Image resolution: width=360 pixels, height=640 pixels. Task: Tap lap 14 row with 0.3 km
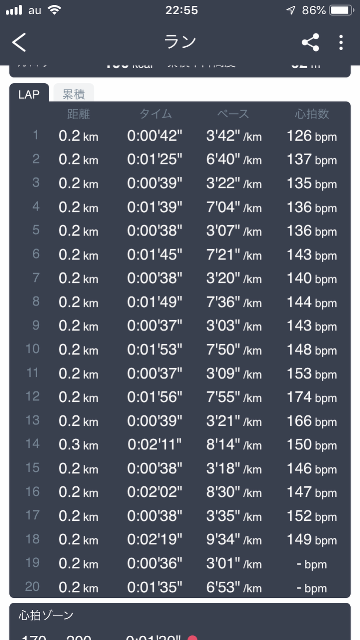click(x=180, y=444)
